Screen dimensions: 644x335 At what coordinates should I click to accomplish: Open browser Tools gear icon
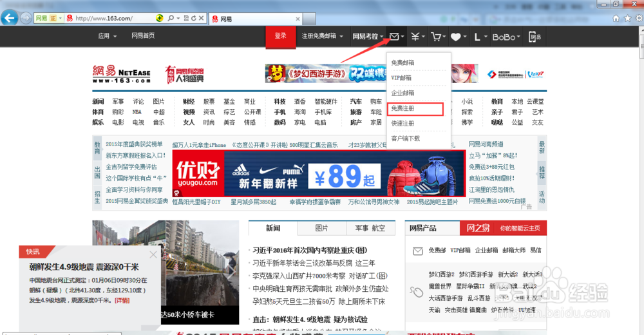point(639,18)
